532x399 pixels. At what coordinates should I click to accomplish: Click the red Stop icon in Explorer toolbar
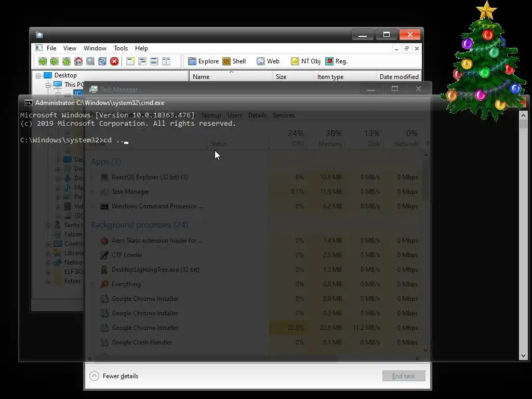114,61
